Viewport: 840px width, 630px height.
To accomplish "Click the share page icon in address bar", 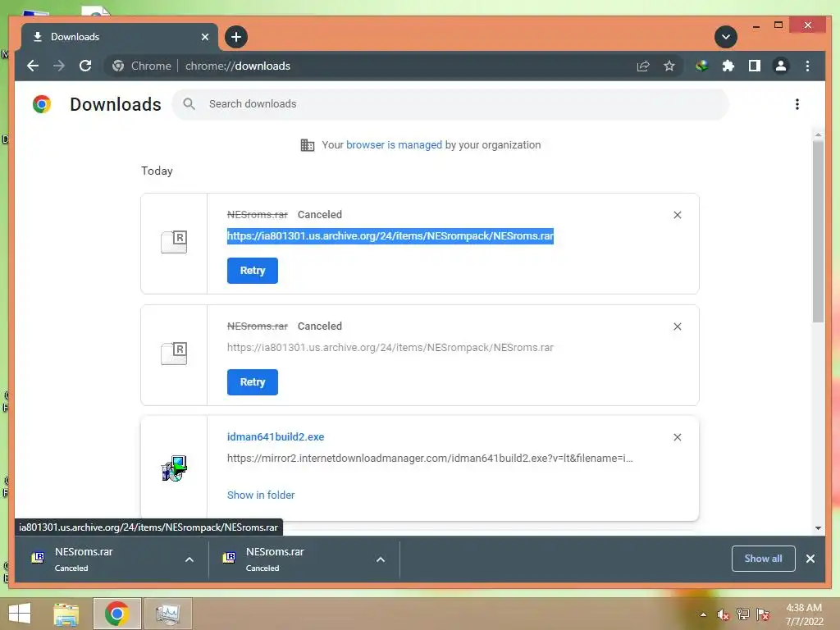I will point(643,66).
